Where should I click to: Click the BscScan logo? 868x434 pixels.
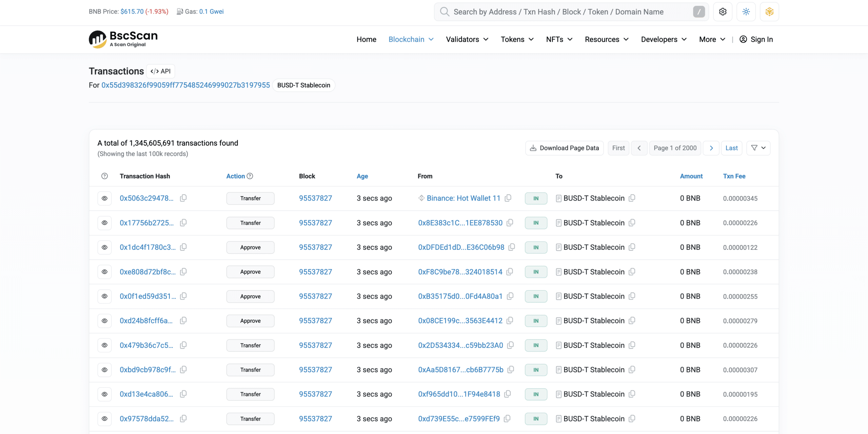[123, 39]
